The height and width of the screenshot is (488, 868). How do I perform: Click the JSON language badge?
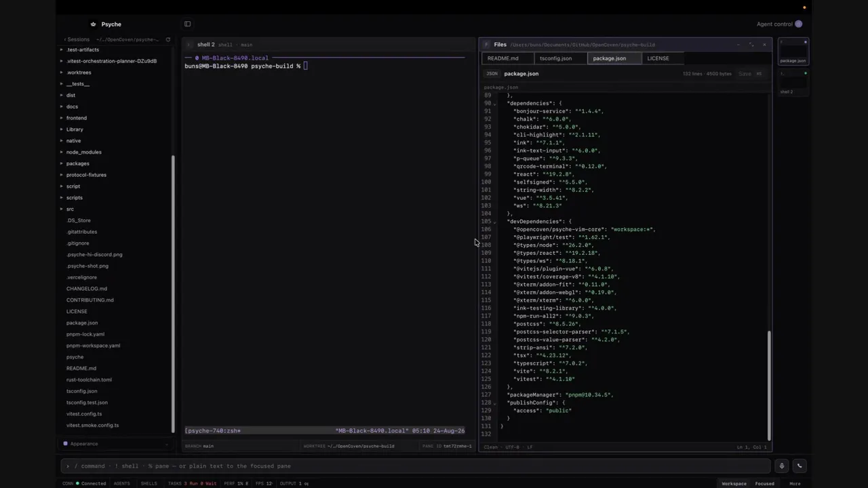pyautogui.click(x=492, y=73)
